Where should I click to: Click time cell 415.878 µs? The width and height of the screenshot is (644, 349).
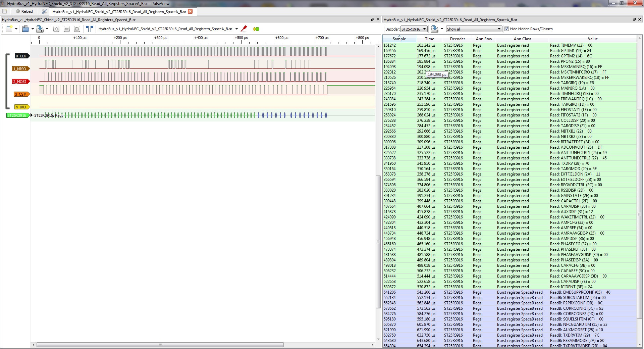(429, 212)
